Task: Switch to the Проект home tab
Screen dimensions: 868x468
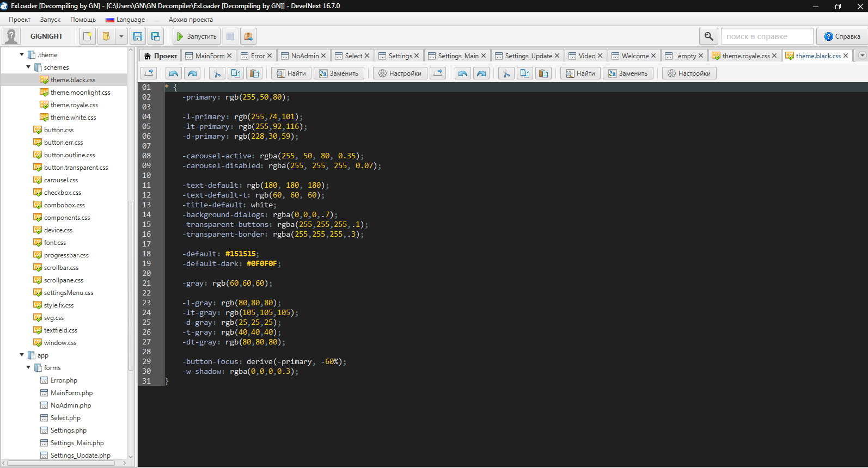Action: 160,56
